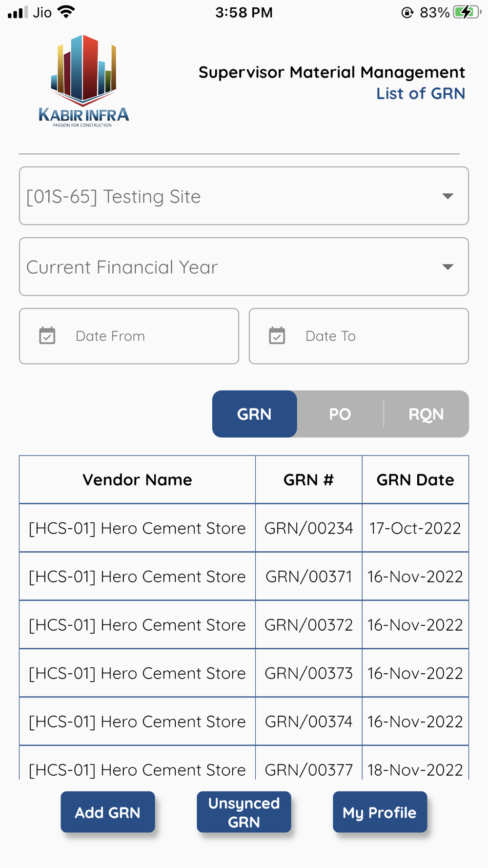
Task: Click the date cell in GRN/00373 row
Action: pos(415,673)
